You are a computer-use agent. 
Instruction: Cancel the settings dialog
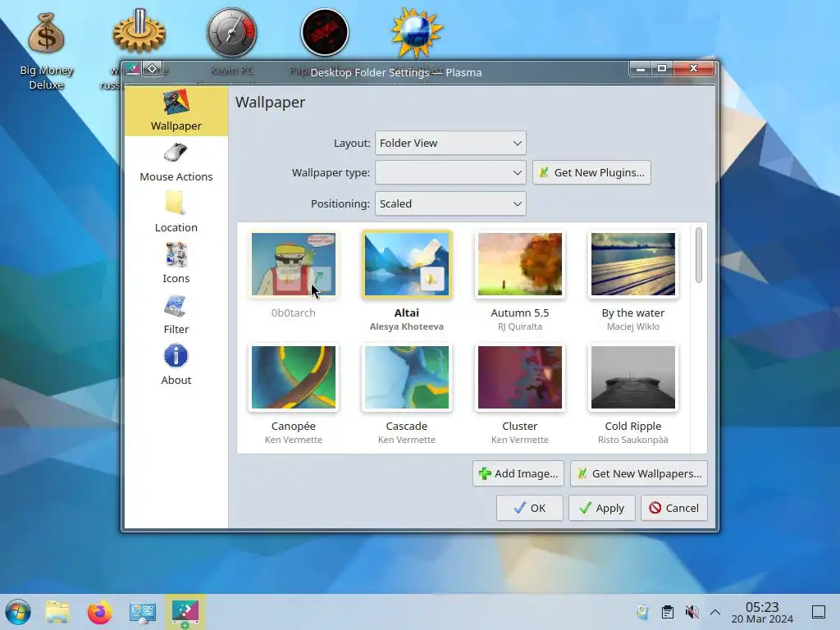point(674,508)
